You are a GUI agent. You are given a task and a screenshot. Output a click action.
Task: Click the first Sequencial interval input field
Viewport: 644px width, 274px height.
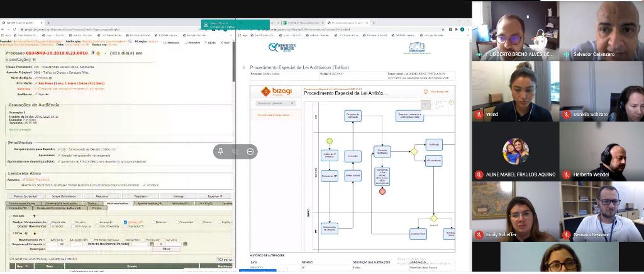(52, 244)
